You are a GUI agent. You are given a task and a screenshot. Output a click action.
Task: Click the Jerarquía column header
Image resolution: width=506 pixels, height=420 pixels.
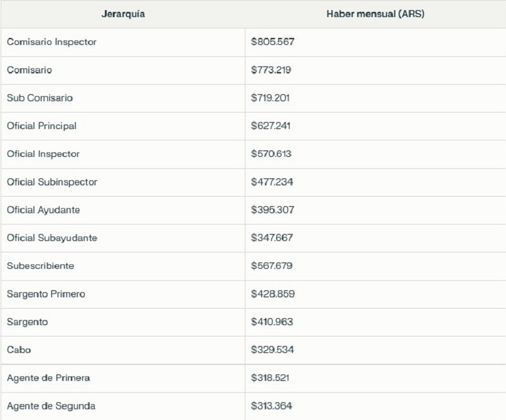(123, 14)
